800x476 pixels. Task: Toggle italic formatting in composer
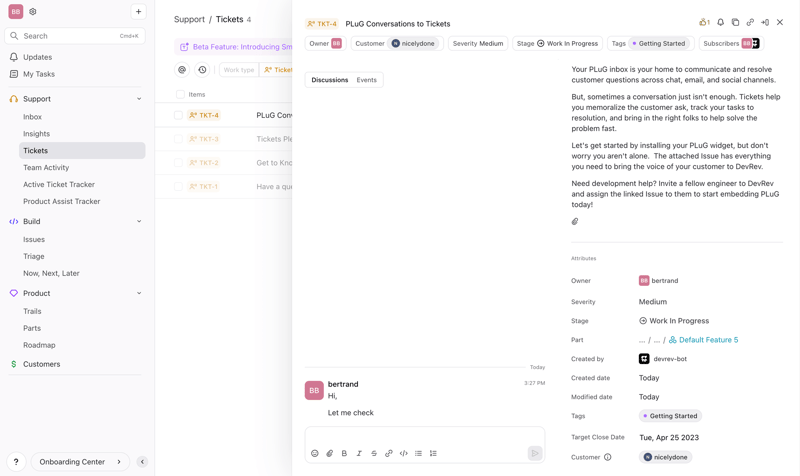[359, 453]
